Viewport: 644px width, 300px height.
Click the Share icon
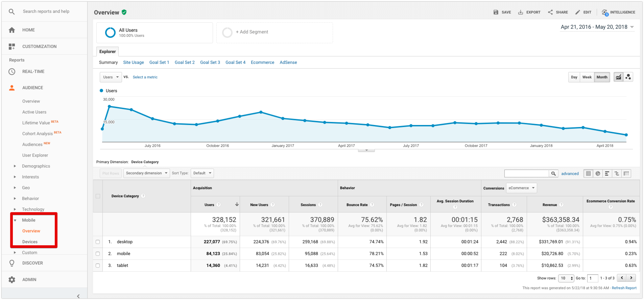tap(550, 12)
